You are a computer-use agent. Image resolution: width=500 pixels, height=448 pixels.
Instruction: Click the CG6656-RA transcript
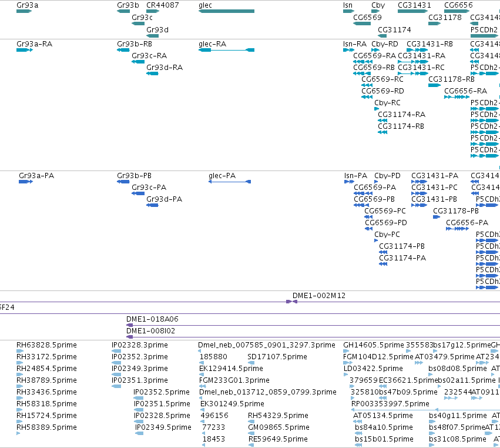[x=465, y=91]
